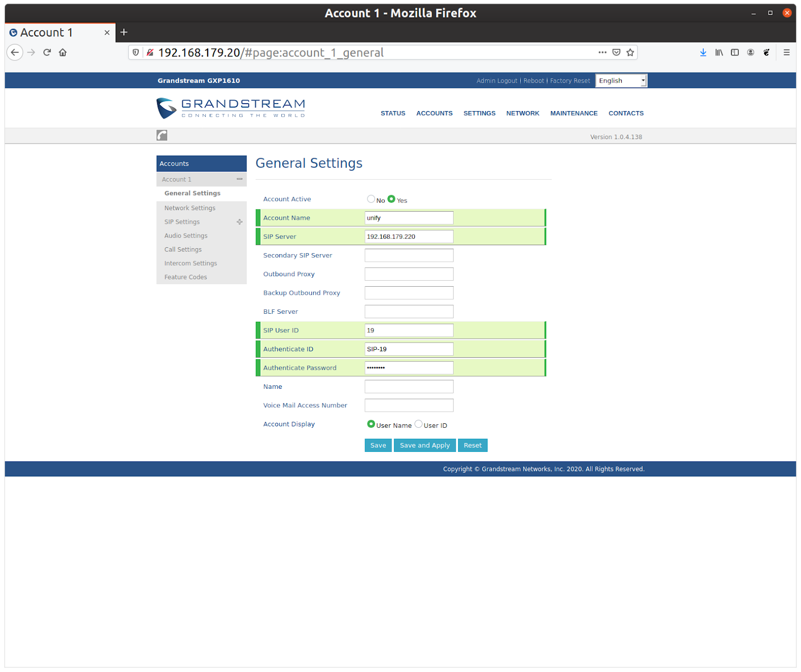Screen dimensions: 801x672
Task: Open the SETTINGS menu
Action: (x=480, y=114)
